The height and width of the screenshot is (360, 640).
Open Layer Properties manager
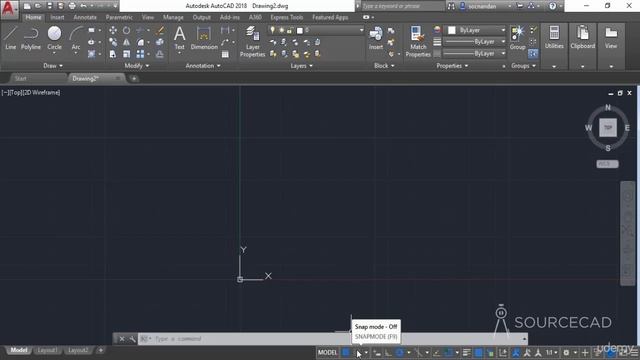point(253,41)
